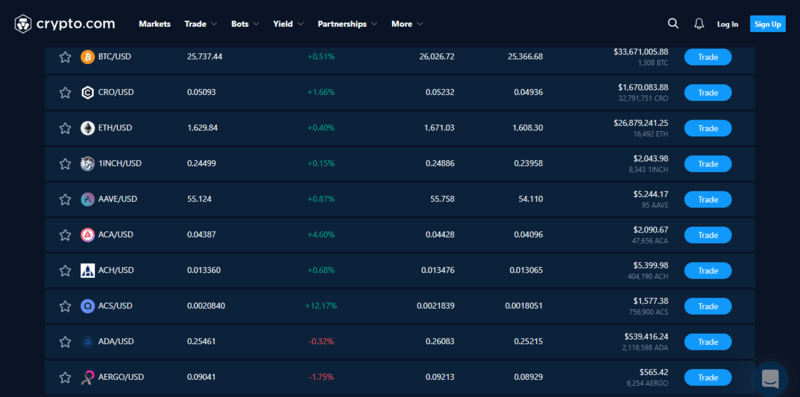Favorite CRO/USD with the star
Viewport: 800px width, 397px height.
65,92
